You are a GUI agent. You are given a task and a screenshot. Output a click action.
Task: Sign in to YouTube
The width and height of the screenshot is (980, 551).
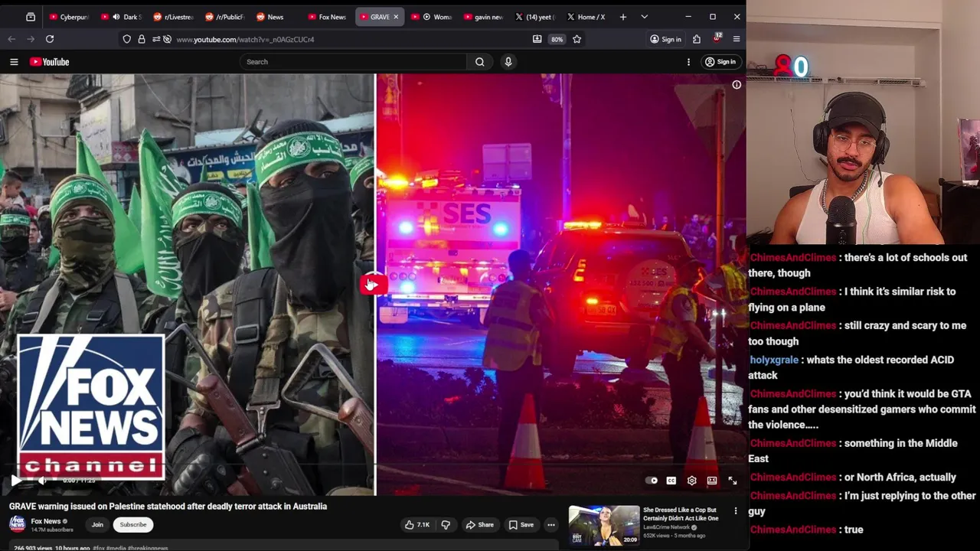(720, 62)
